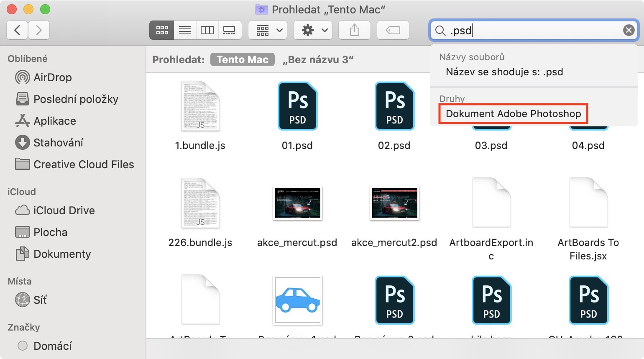Click the Share toolbar button

click(x=355, y=30)
